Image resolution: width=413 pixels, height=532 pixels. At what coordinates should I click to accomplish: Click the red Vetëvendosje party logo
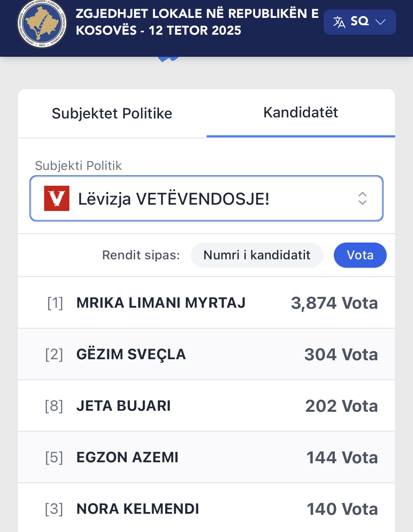click(57, 198)
